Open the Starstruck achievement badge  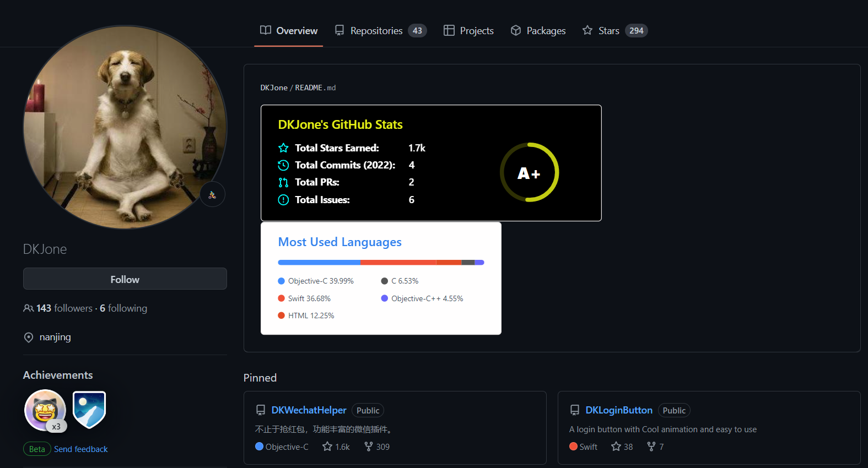click(45, 410)
